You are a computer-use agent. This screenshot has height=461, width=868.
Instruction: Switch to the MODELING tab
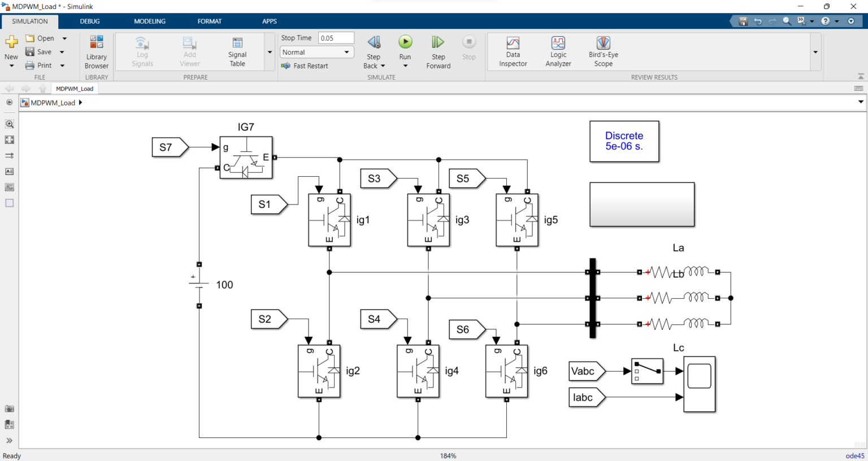point(150,21)
